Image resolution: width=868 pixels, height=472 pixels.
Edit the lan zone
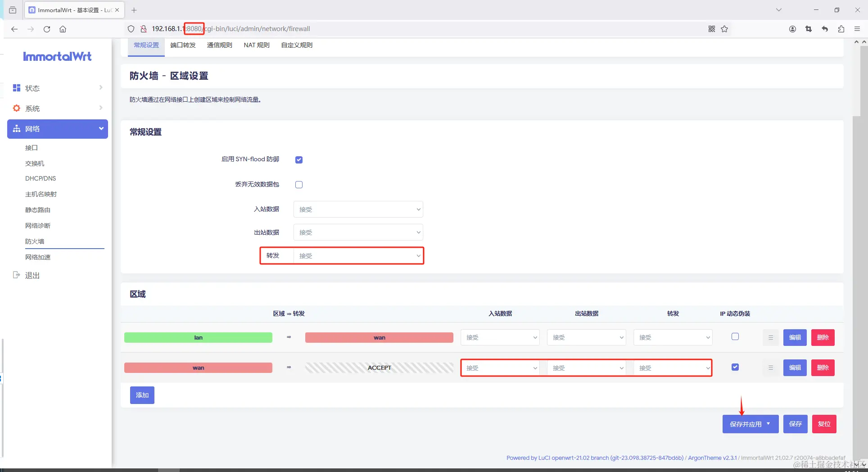click(795, 337)
